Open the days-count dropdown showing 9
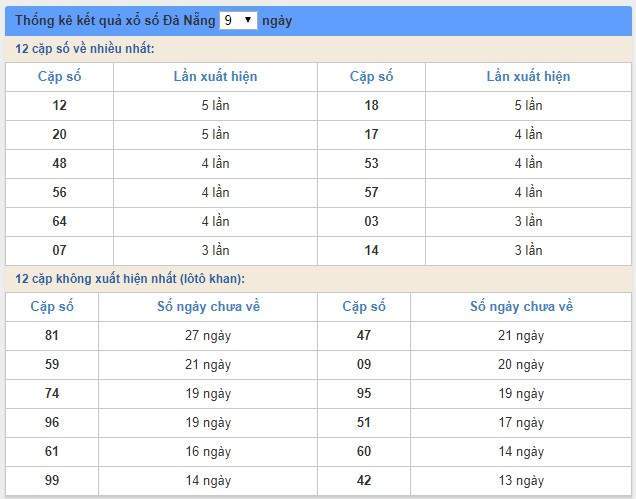This screenshot has height=499, width=636. click(238, 20)
